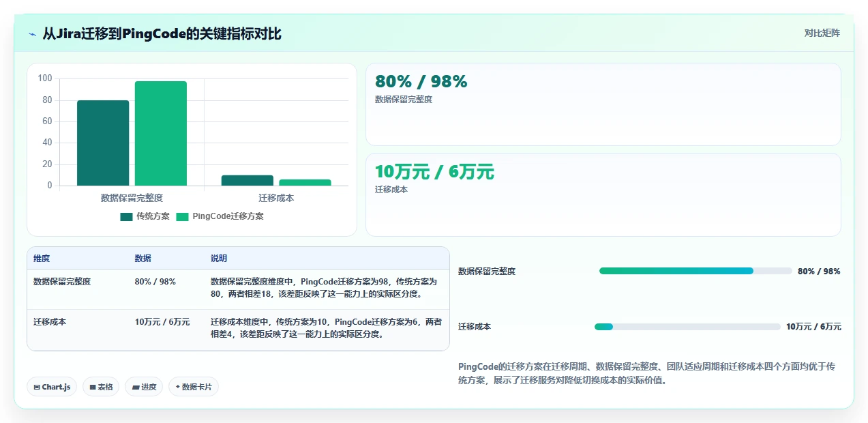Click the 数据卡片 tag
868x423 pixels.
coord(194,387)
